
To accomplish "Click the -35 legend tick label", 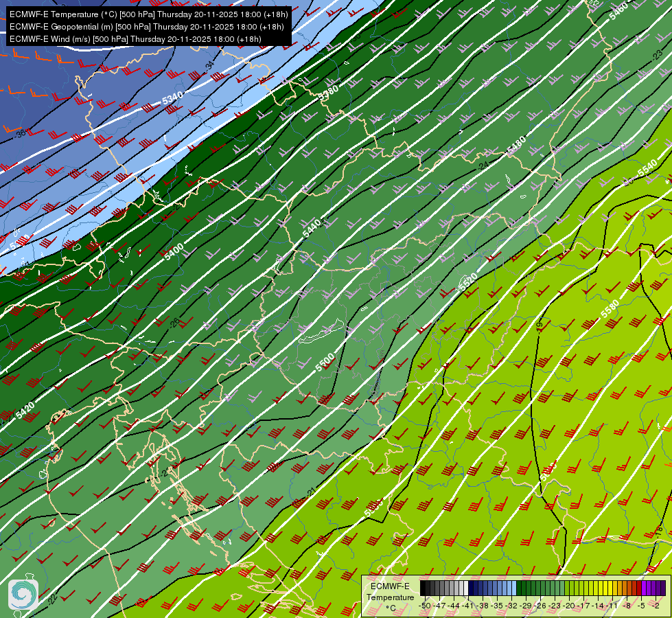I will pyautogui.click(x=497, y=606).
